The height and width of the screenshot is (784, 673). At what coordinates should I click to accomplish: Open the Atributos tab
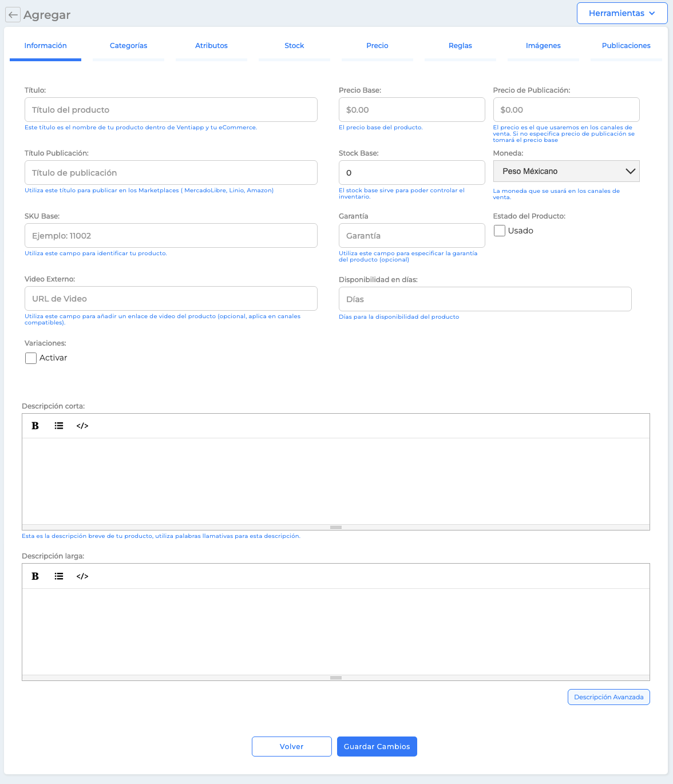[x=212, y=46]
